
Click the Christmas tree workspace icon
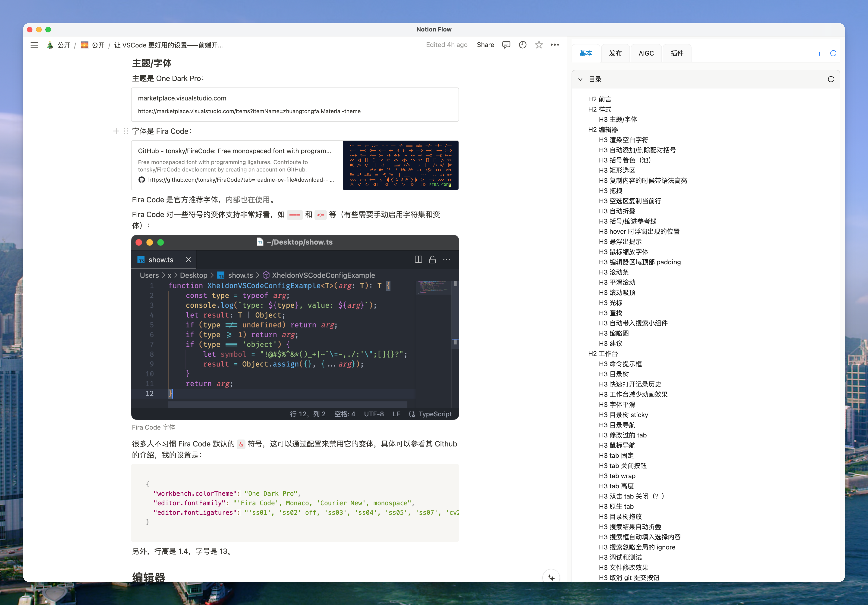click(50, 45)
